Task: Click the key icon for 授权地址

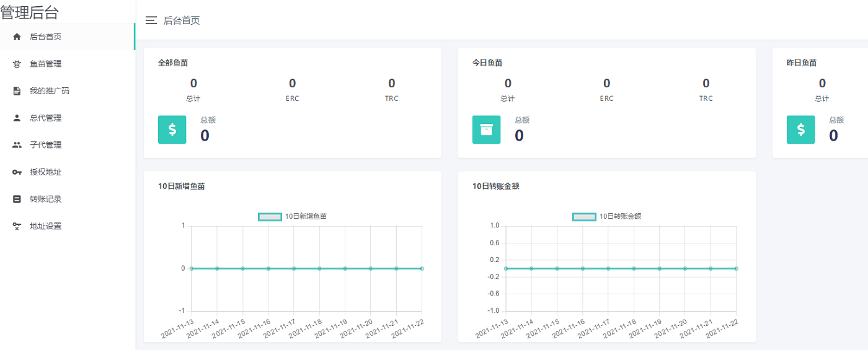Action: (17, 172)
